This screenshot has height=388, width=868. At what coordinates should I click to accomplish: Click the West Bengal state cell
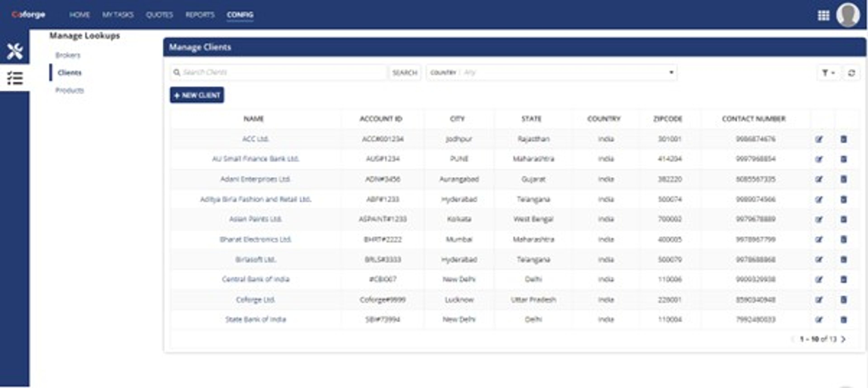533,219
